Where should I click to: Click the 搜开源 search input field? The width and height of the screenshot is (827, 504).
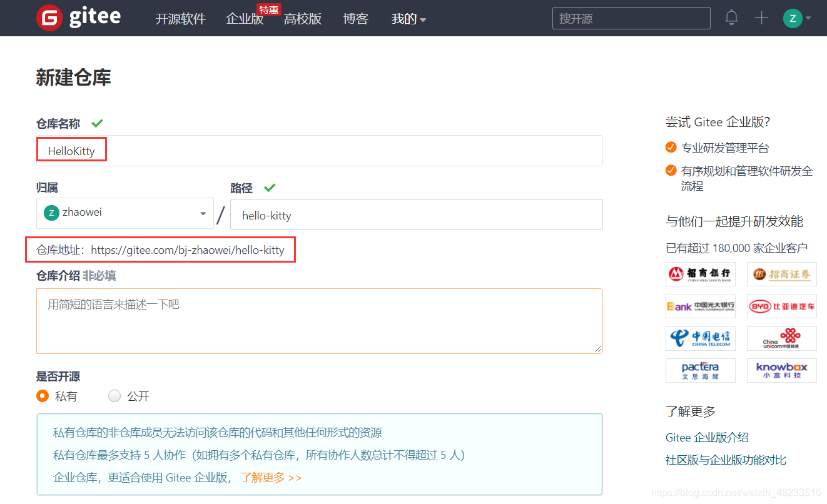click(631, 18)
